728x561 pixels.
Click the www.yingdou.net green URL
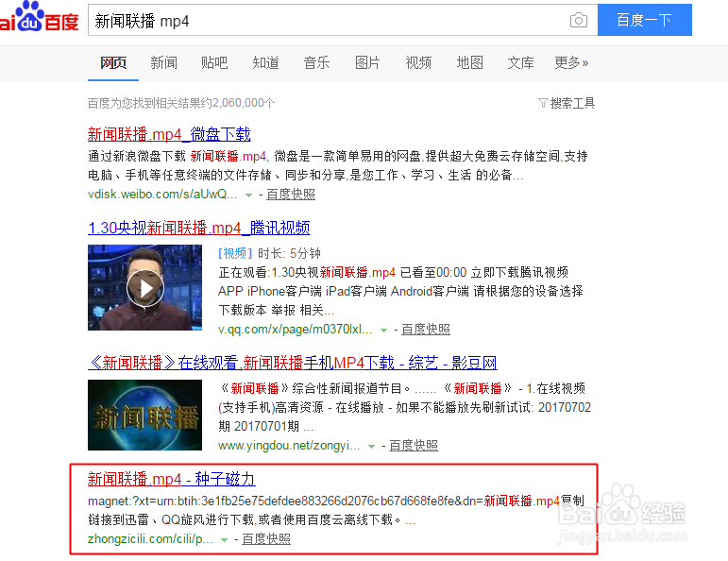289,446
